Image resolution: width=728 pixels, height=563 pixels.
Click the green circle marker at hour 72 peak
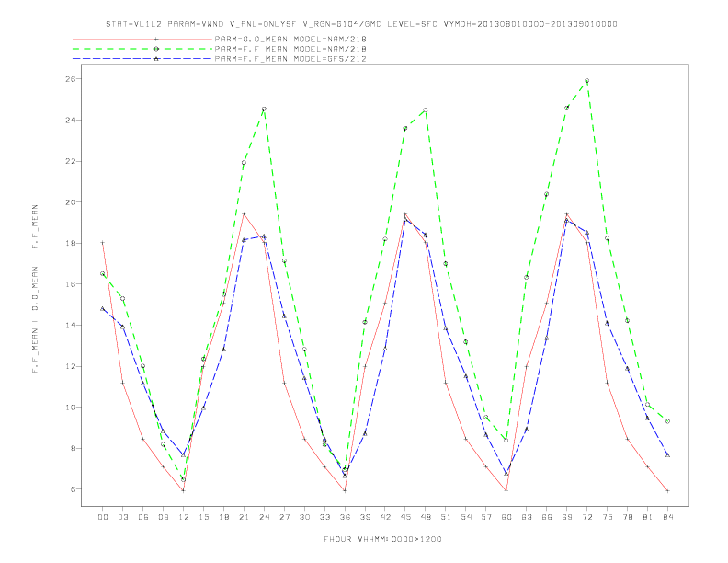point(586,81)
